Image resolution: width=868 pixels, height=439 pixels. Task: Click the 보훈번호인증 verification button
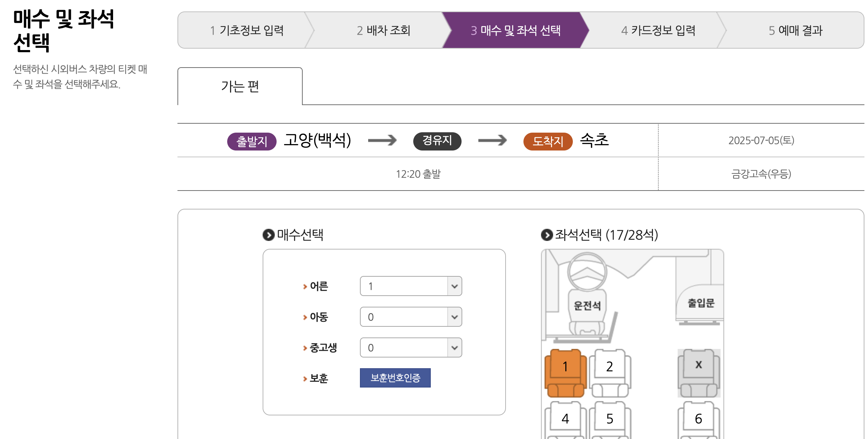tap(395, 378)
